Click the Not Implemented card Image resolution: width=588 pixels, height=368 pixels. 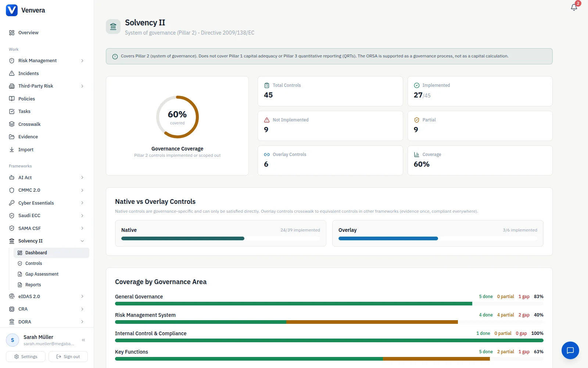(330, 126)
